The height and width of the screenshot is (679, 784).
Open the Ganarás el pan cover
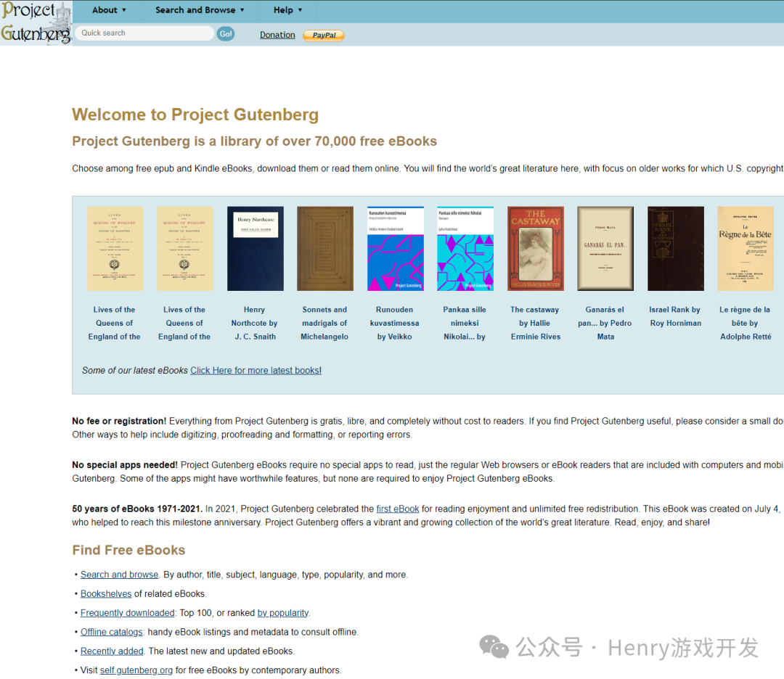coord(605,248)
